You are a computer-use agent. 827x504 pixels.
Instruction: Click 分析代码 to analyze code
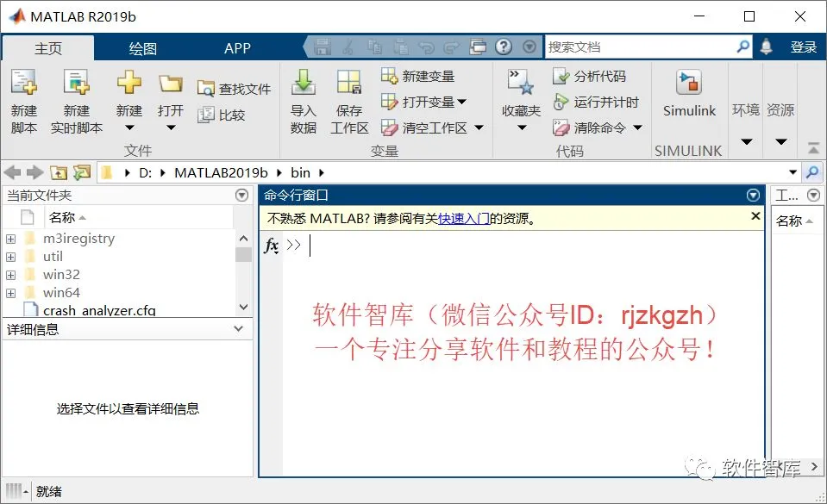(589, 76)
